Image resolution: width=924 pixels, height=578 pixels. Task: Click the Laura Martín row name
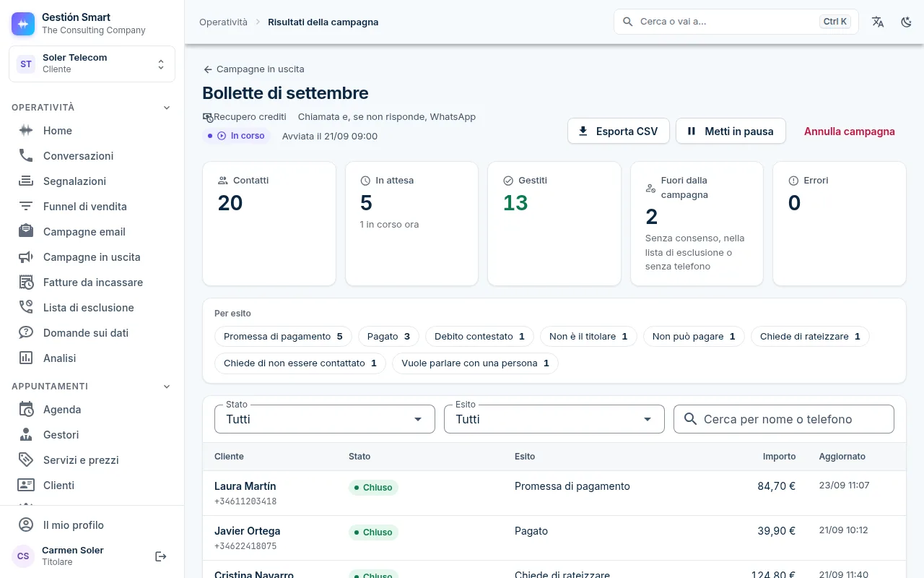click(245, 486)
